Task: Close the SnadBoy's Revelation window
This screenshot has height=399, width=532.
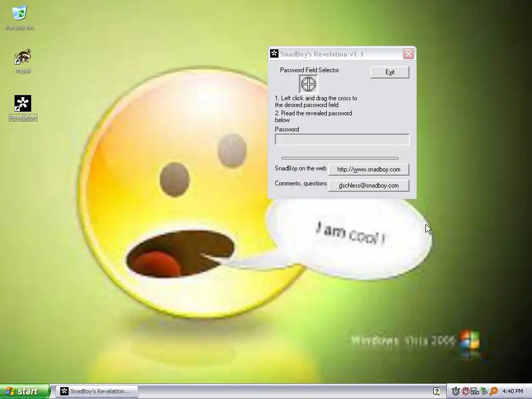Action: [408, 54]
